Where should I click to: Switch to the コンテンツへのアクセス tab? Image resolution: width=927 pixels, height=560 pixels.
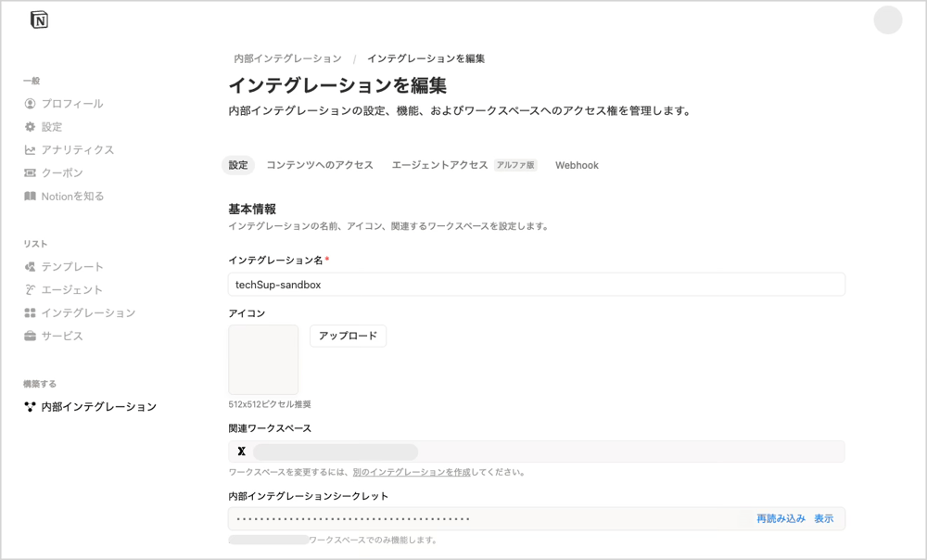[319, 165]
